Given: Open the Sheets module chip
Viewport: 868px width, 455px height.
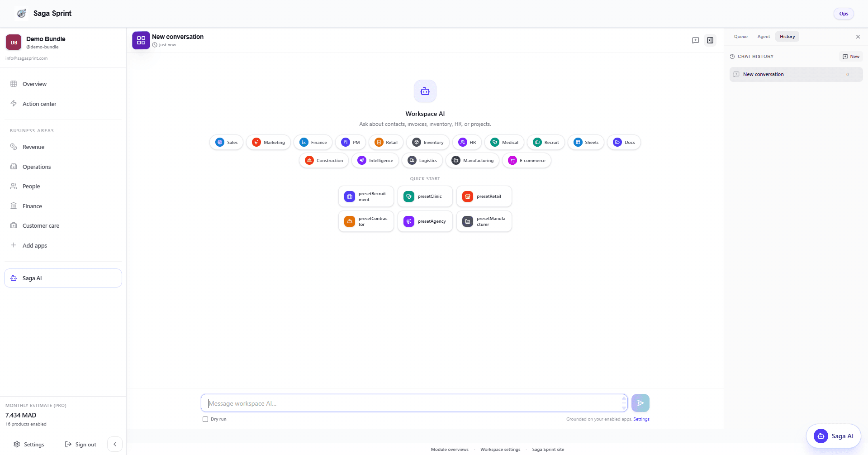Looking at the screenshot, I should 586,142.
